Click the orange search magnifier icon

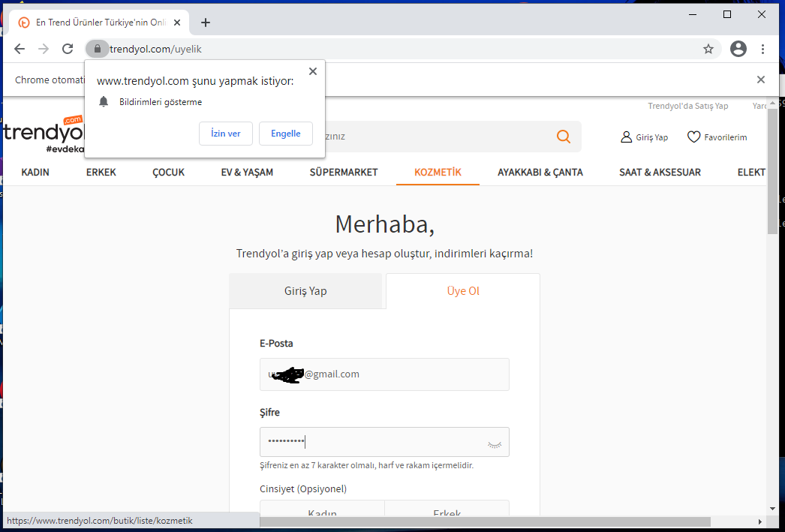563,137
